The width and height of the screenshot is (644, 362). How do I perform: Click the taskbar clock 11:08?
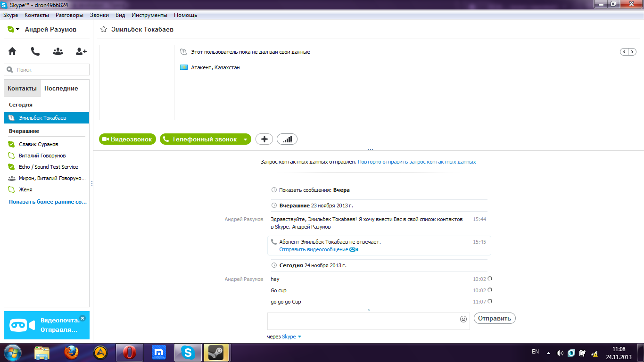point(619,349)
